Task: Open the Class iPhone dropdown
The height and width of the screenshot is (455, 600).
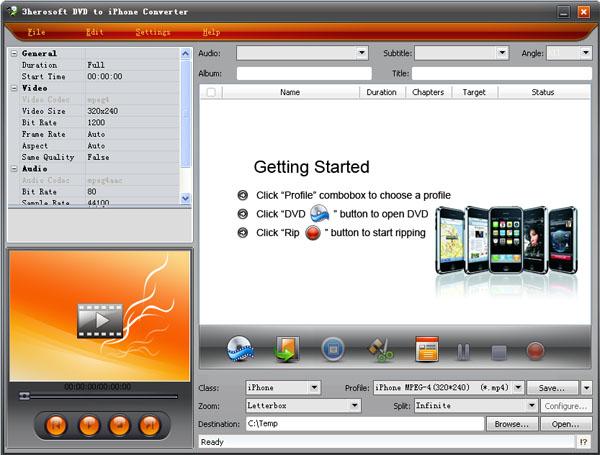Action: pos(314,388)
